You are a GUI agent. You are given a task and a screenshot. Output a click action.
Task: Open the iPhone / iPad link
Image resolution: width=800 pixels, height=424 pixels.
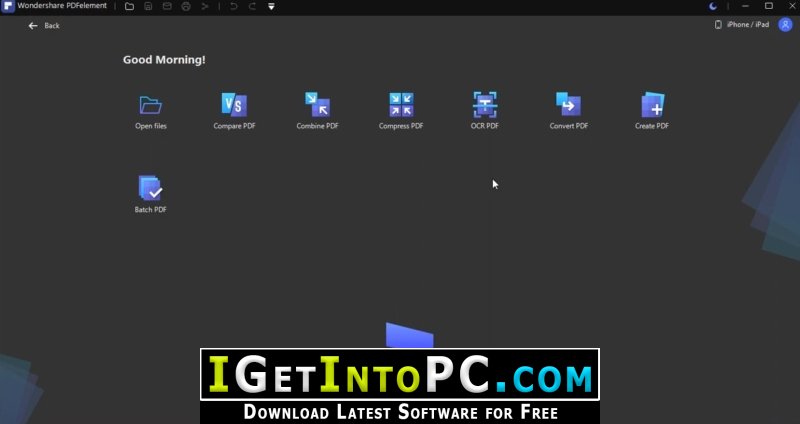coord(742,24)
